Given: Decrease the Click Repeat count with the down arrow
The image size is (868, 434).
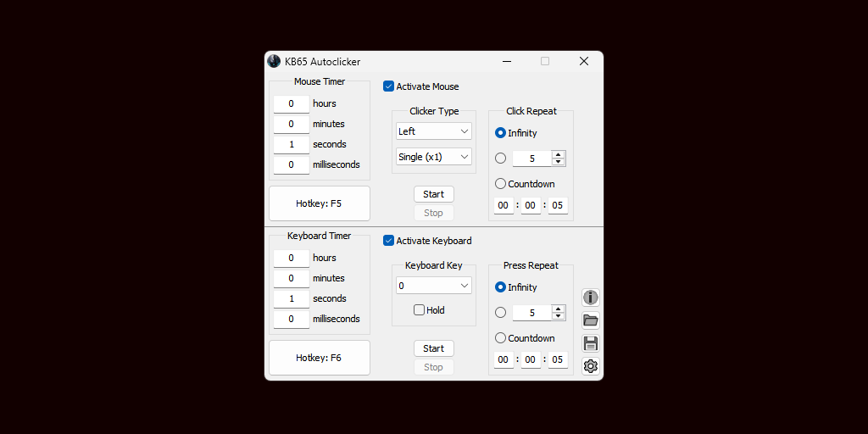Looking at the screenshot, I should pos(558,162).
